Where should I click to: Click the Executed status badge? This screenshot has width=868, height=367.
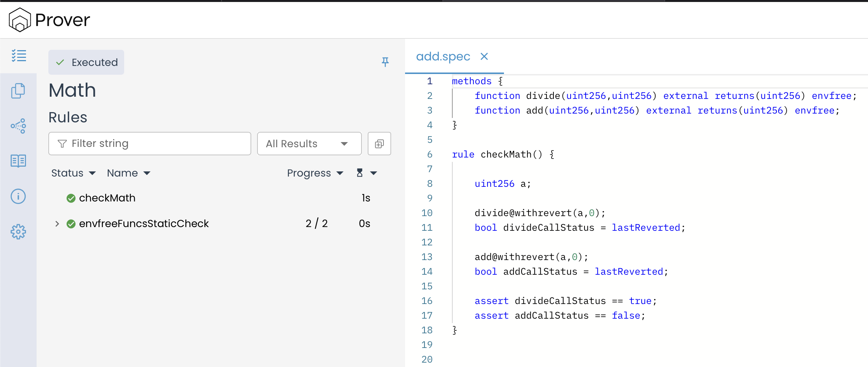(86, 62)
